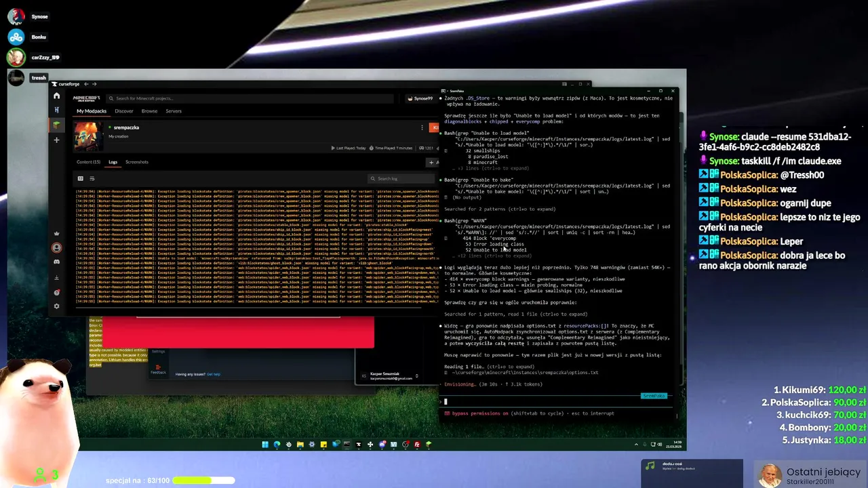Open the help icon with red notification badge
868x488 pixels.
(x=57, y=292)
